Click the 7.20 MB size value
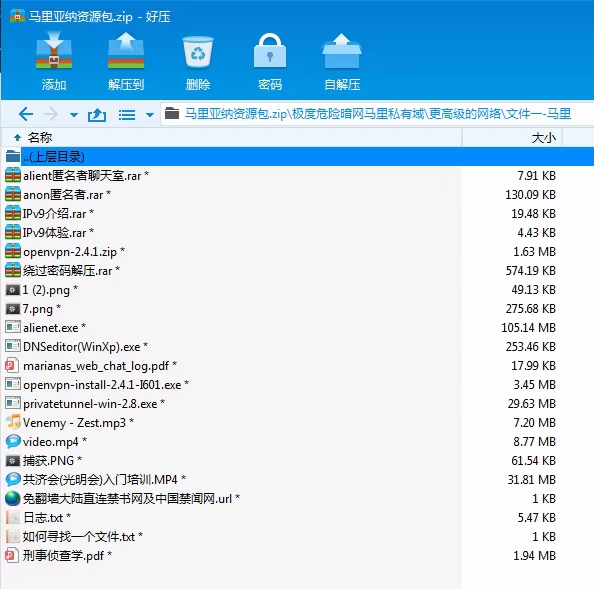Image resolution: width=594 pixels, height=589 pixels. coord(534,423)
